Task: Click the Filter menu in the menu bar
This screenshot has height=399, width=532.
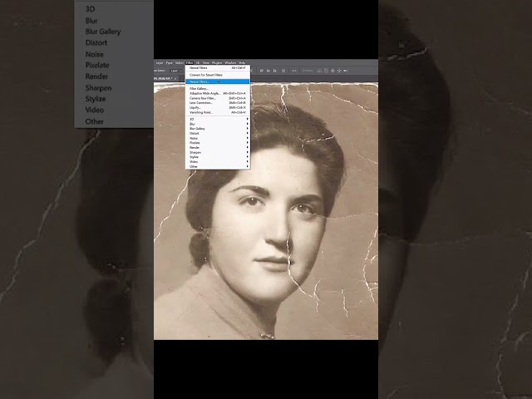Action: [190, 63]
